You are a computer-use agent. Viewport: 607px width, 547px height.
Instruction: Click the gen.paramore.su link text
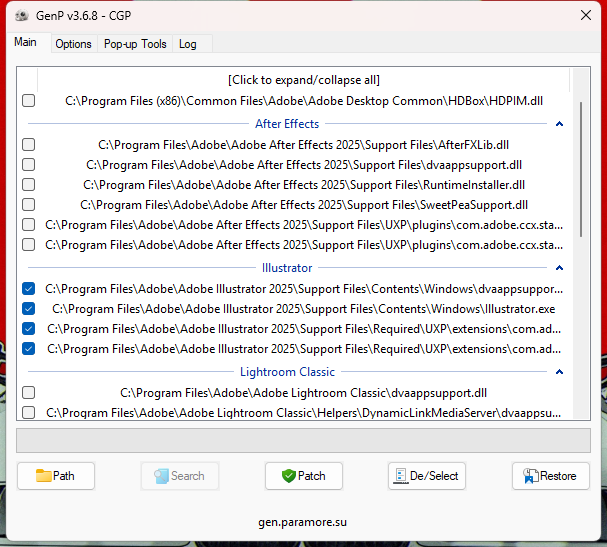(x=302, y=522)
